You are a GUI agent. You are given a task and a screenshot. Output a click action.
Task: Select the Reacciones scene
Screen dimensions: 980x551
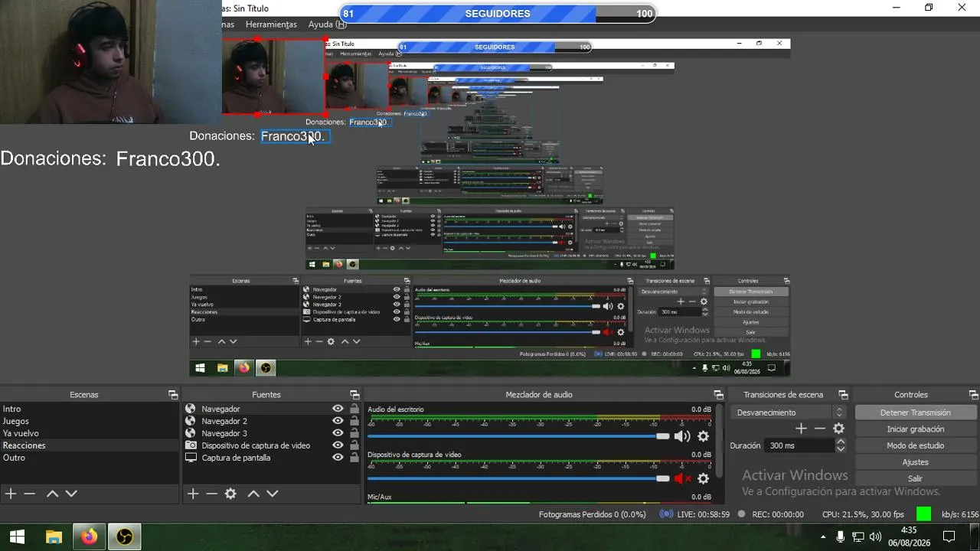tap(90, 445)
